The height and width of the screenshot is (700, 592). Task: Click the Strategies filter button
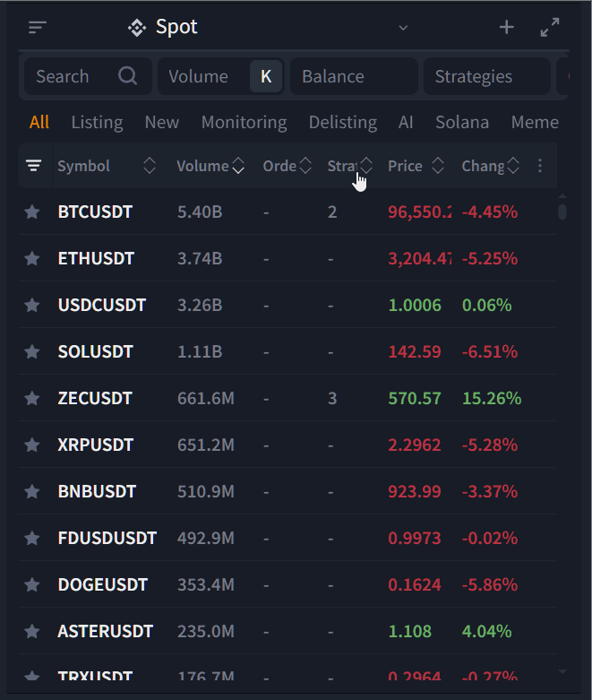tap(486, 76)
